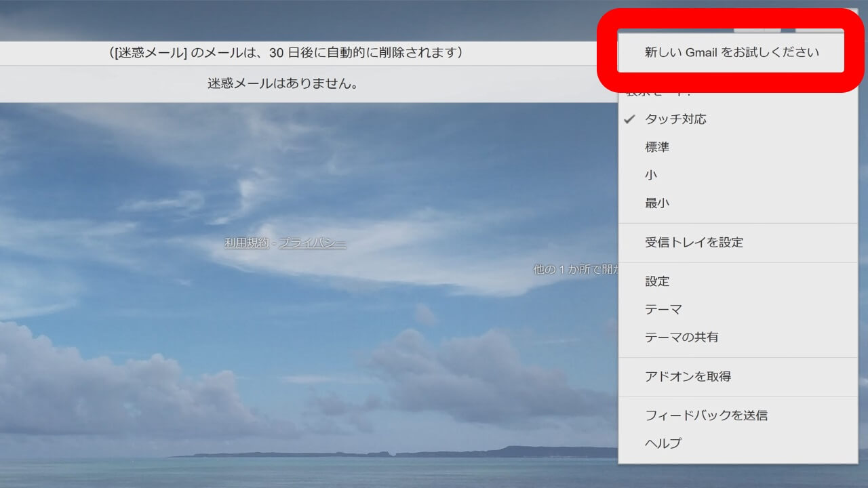Open the 利用規約 link

pyautogui.click(x=246, y=243)
